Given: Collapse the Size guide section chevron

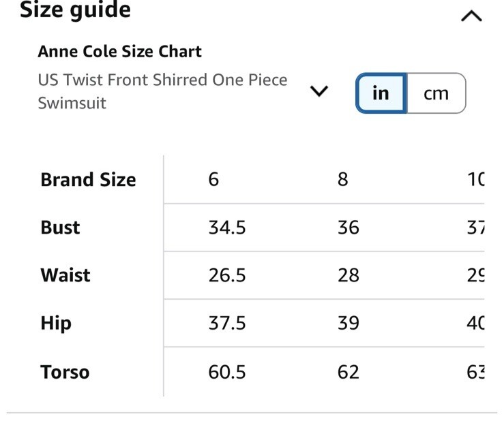Looking at the screenshot, I should point(471,16).
